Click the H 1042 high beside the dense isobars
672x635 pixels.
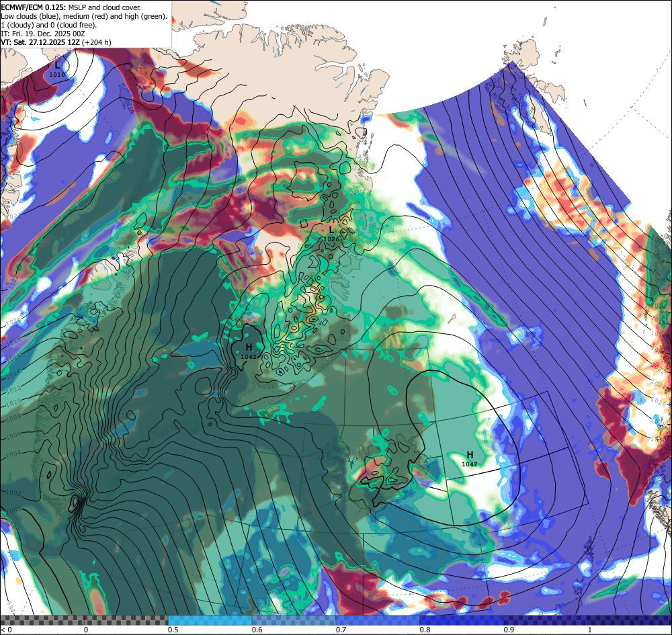(249, 351)
